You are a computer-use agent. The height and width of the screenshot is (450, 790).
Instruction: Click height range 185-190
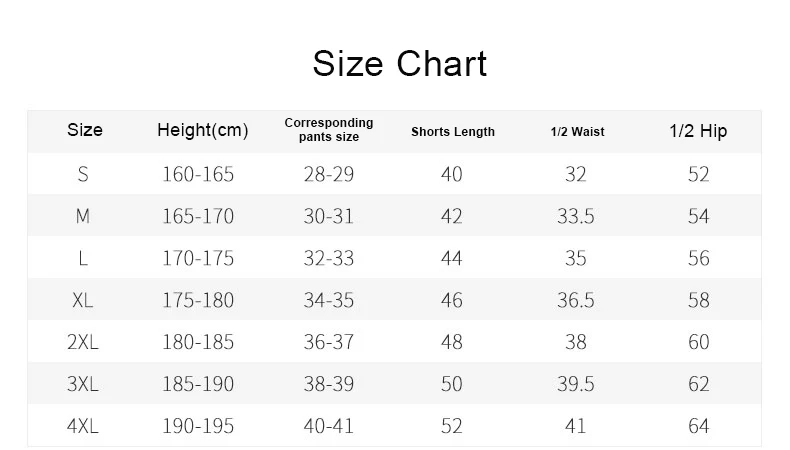pyautogui.click(x=198, y=384)
